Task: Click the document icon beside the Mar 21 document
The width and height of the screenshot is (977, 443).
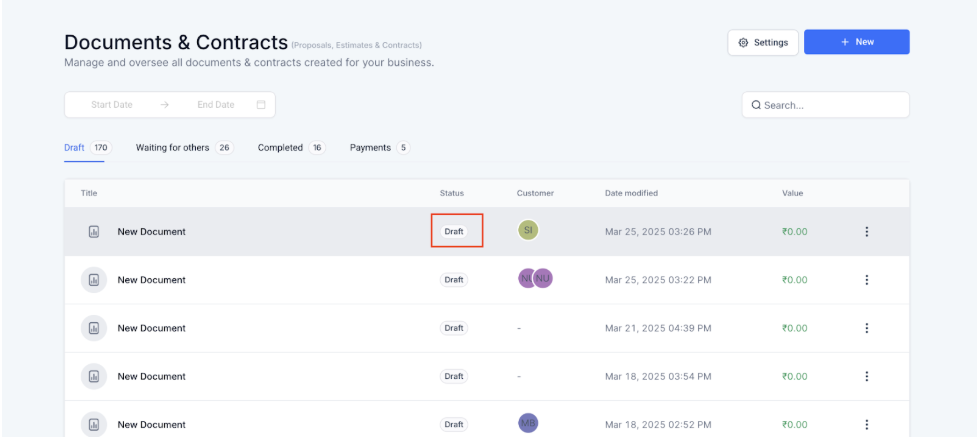Action: (94, 328)
